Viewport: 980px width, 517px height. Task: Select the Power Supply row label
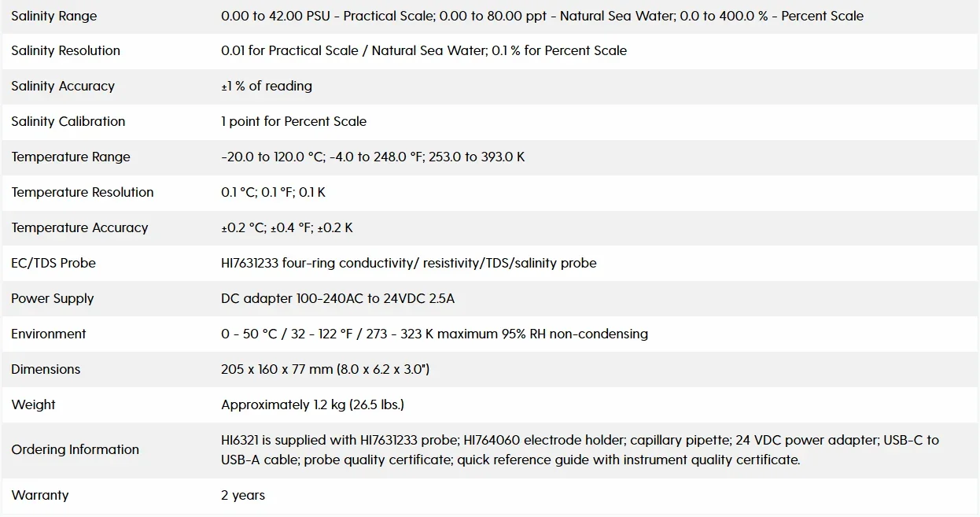click(x=53, y=298)
